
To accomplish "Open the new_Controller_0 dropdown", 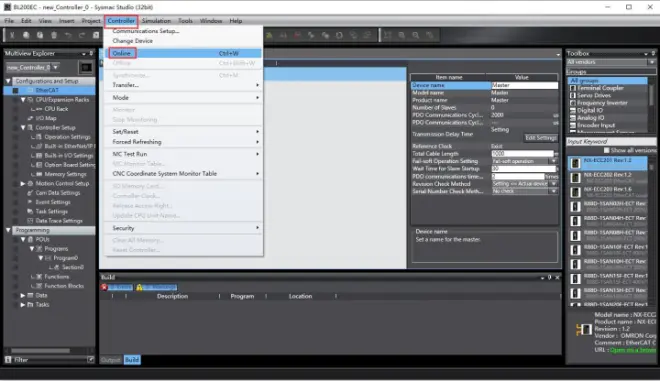I will coord(55,67).
